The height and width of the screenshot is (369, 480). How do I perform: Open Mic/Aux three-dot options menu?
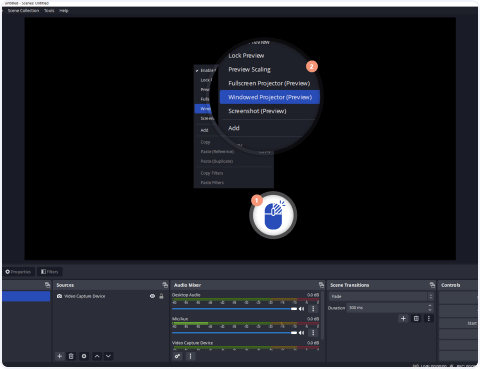click(x=313, y=333)
